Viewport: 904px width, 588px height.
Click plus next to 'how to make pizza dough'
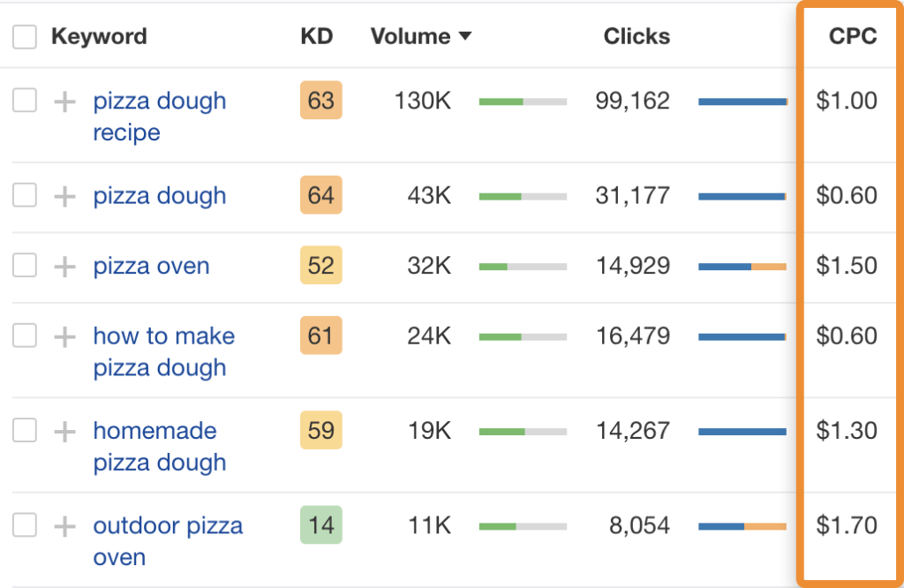tap(64, 336)
